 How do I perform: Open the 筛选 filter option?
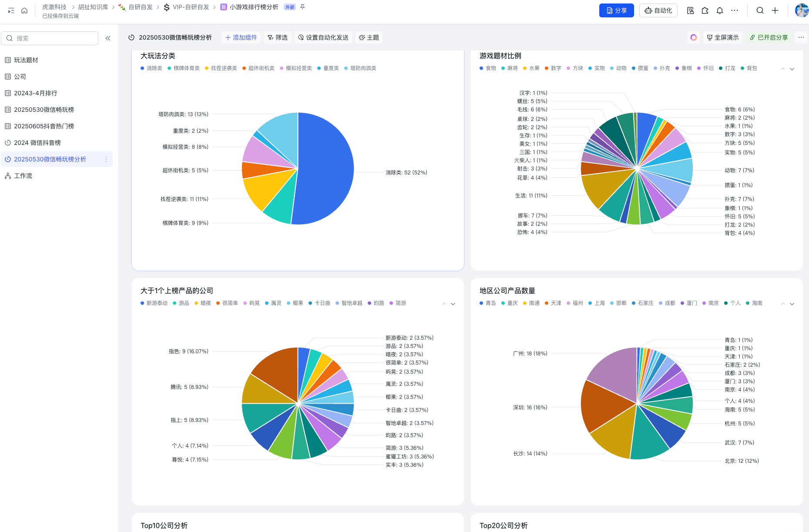coord(278,37)
